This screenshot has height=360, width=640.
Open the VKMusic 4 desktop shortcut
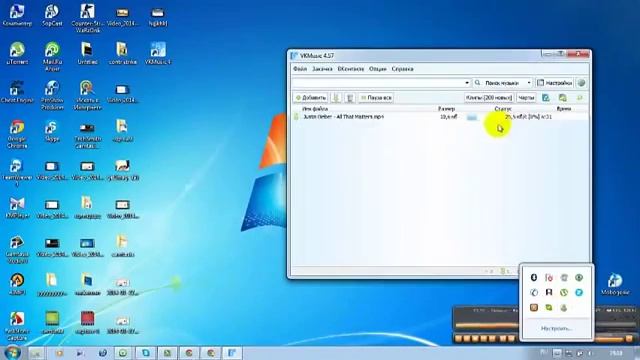(x=158, y=53)
